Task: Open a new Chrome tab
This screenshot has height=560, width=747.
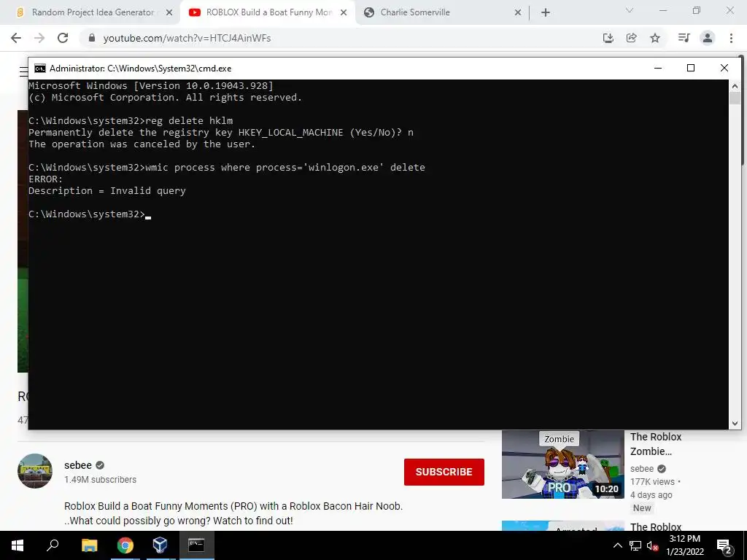Action: (x=546, y=12)
